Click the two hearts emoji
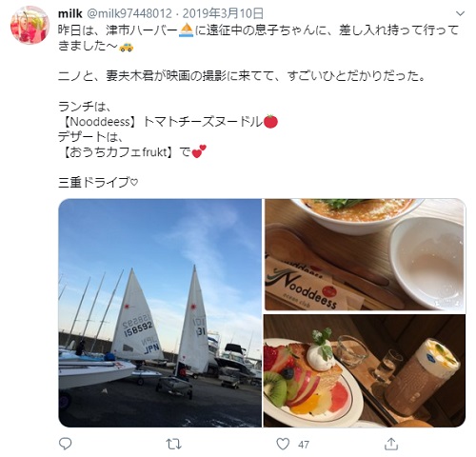 [199, 151]
